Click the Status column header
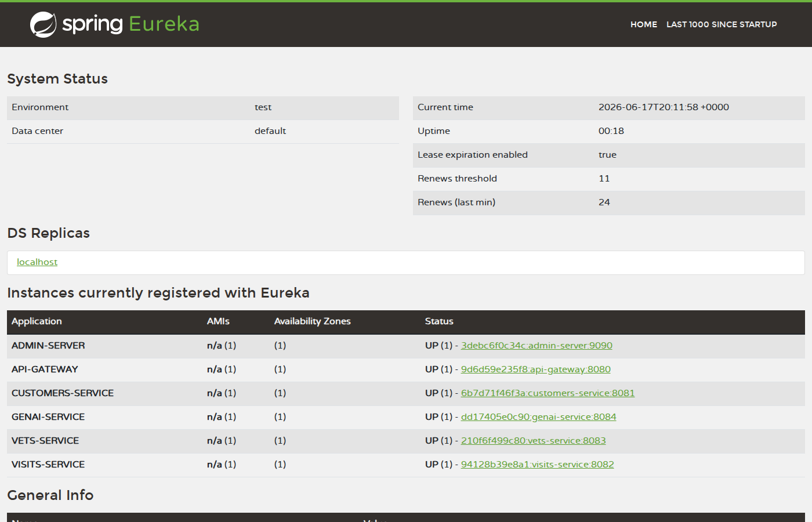The width and height of the screenshot is (812, 522). pyautogui.click(x=439, y=321)
